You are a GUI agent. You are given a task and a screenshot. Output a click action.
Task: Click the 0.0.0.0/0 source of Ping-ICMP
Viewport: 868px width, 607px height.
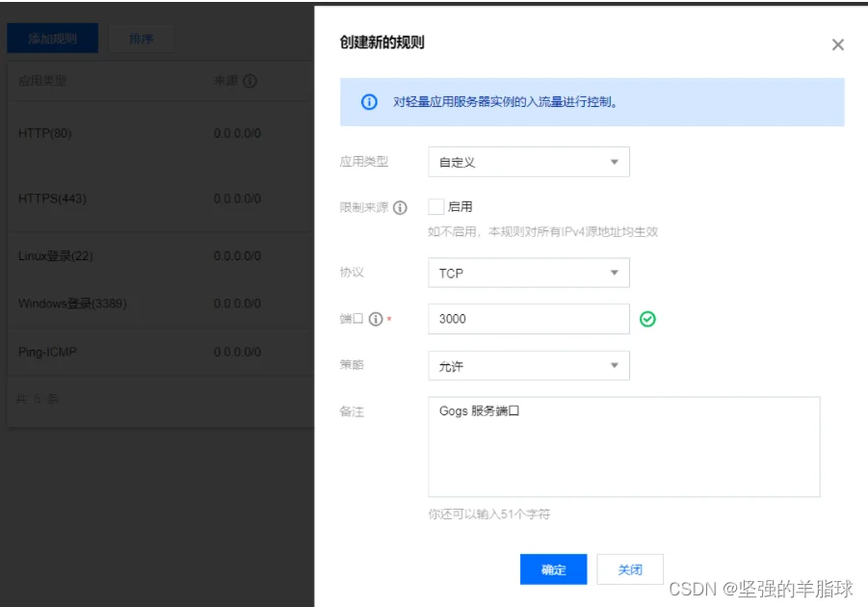pos(237,353)
